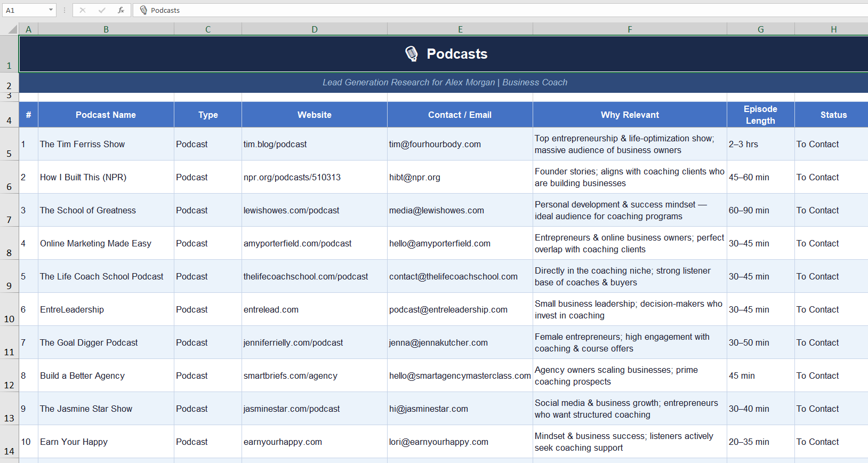Select row 5 header
868x463 pixels.
click(9, 144)
